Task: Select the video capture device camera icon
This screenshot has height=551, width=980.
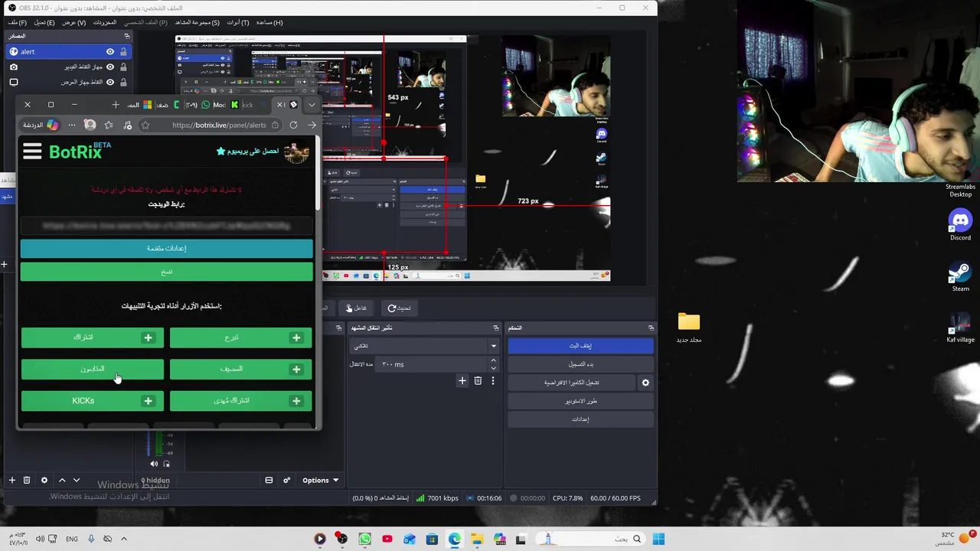Action: point(13,67)
